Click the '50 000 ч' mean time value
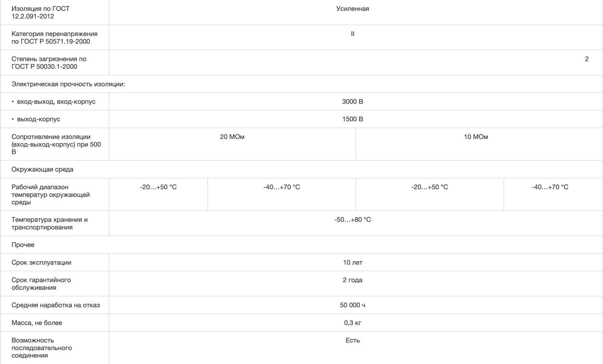 tap(352, 305)
